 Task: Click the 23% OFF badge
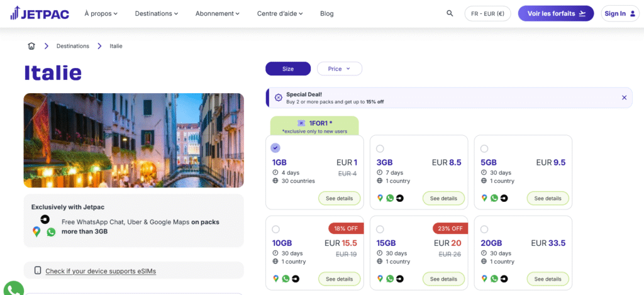[x=450, y=228]
